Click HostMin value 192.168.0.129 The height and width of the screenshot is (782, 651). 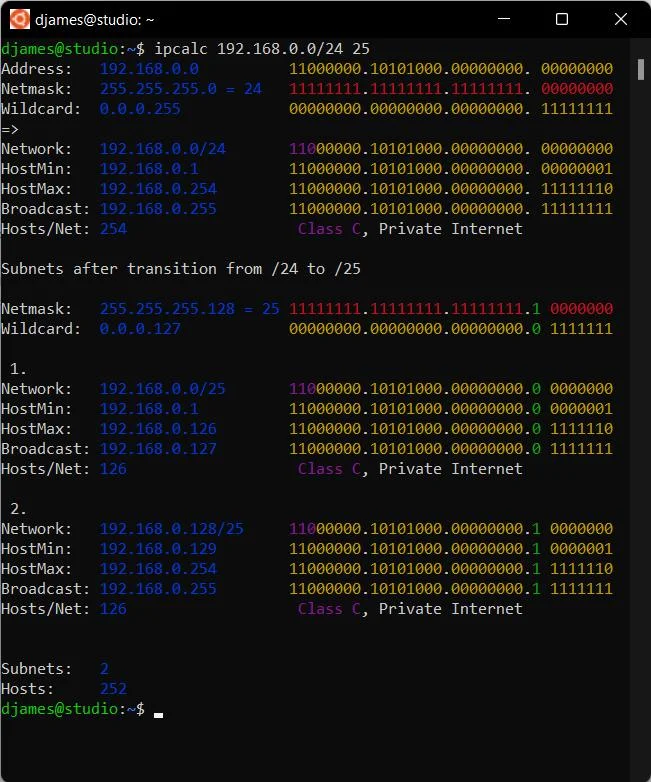pos(158,549)
